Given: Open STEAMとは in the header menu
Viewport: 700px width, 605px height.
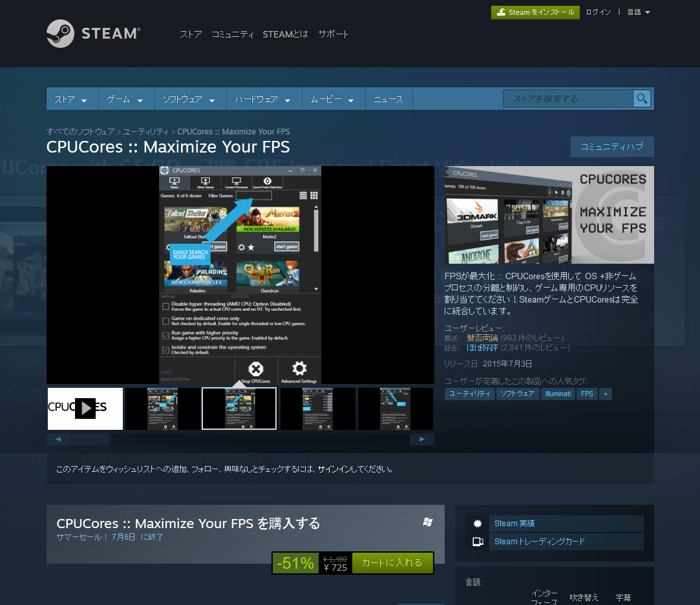Looking at the screenshot, I should coord(285,34).
